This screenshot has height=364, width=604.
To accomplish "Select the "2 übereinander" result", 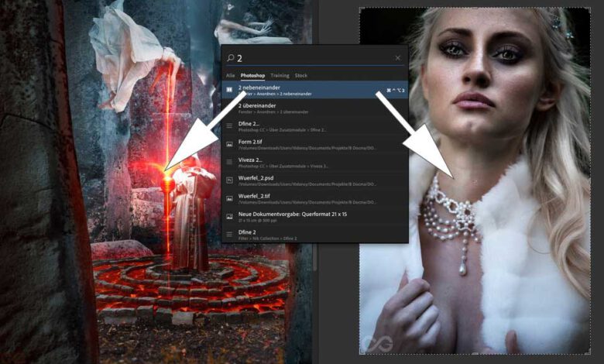I will coord(314,108).
